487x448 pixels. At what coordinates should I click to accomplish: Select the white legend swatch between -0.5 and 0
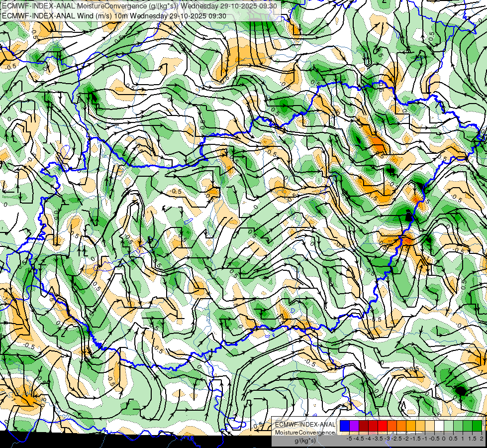click(x=439, y=426)
